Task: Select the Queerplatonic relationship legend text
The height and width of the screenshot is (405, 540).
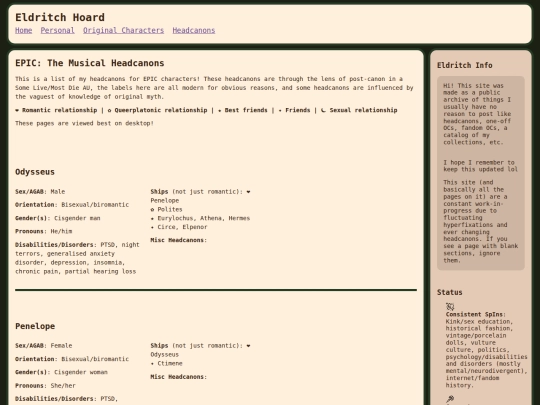Action: click(161, 110)
